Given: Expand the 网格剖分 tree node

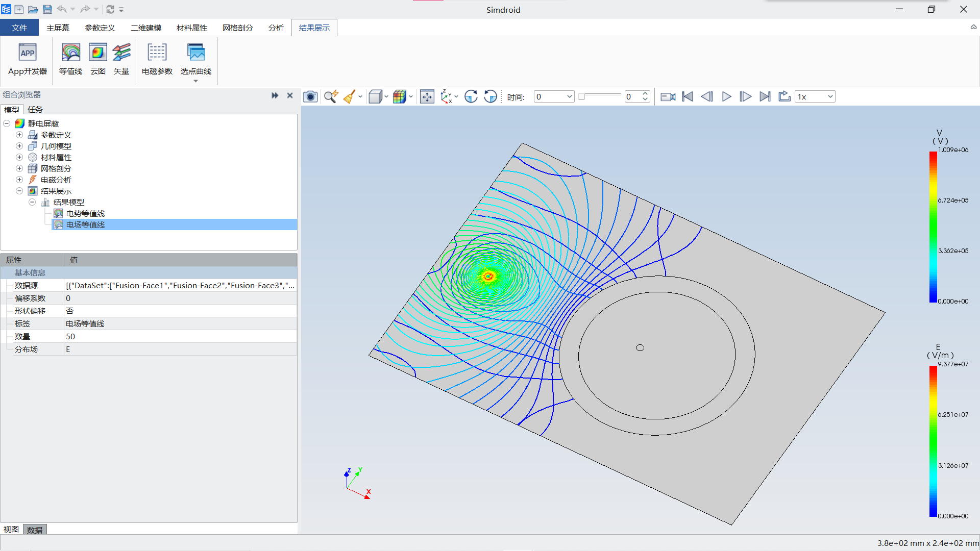Looking at the screenshot, I should click(19, 168).
